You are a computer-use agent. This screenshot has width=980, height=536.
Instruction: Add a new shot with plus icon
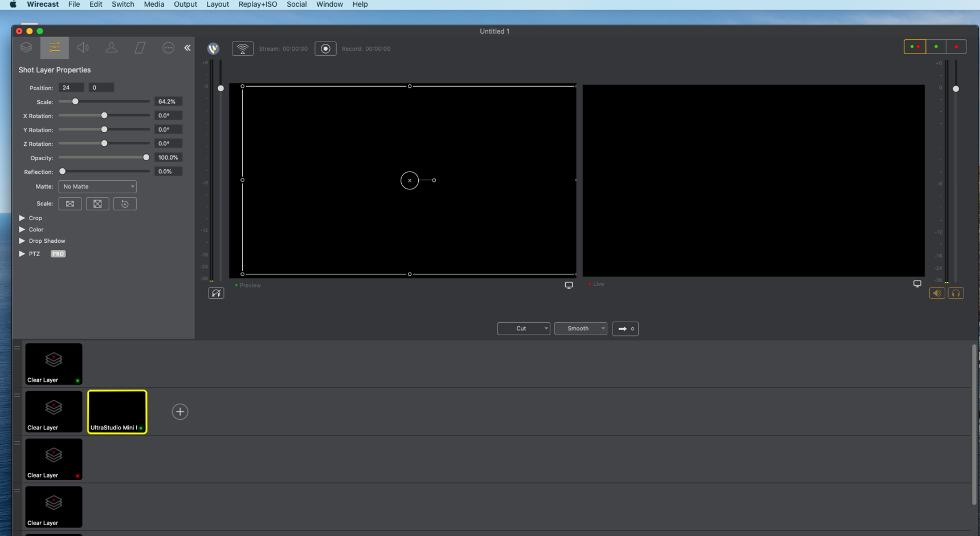point(180,412)
